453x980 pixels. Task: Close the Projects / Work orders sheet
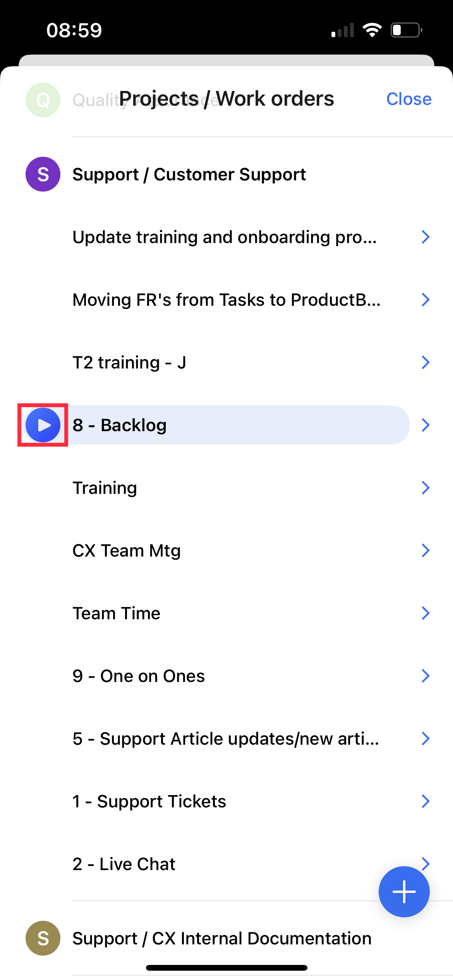point(409,99)
